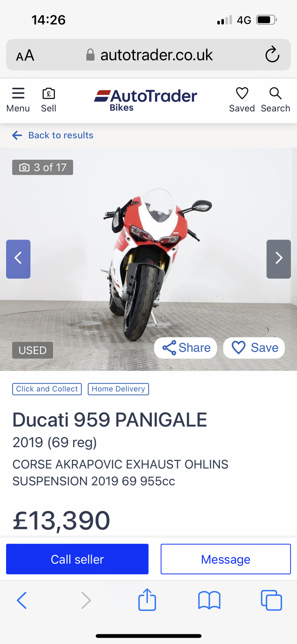This screenshot has height=644, width=297.
Task: Open the Saved heart icon in header
Action: point(242,93)
